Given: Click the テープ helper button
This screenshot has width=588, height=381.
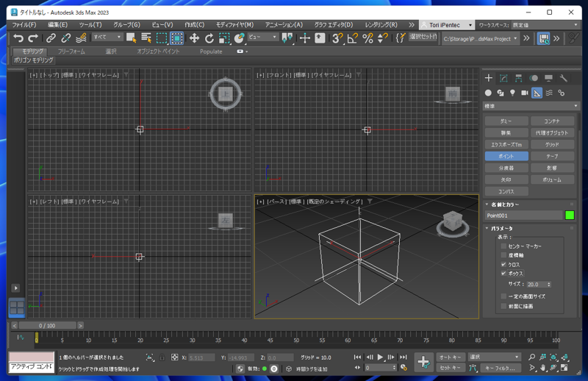Looking at the screenshot, I should click(x=552, y=156).
